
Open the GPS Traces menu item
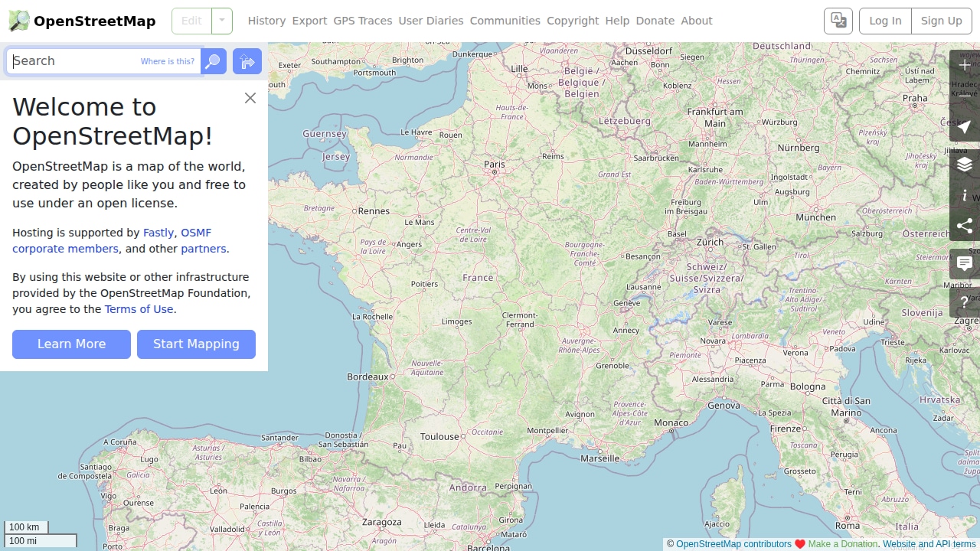point(363,21)
